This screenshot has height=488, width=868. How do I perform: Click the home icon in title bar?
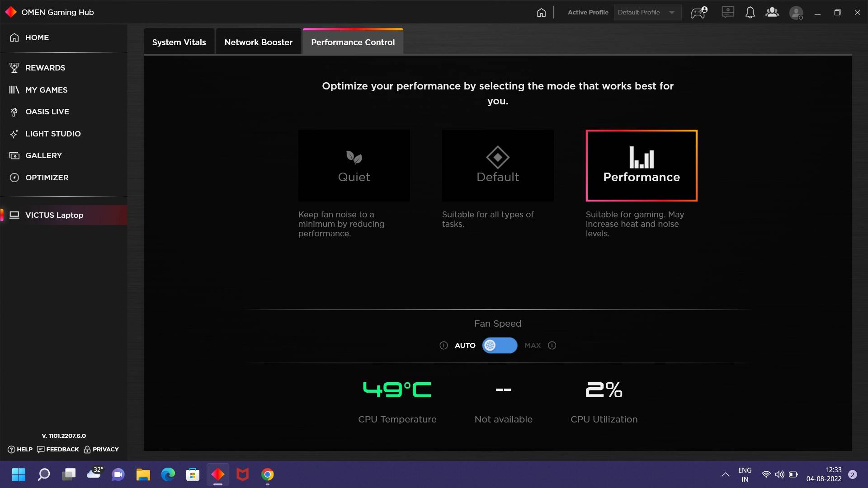click(x=541, y=13)
